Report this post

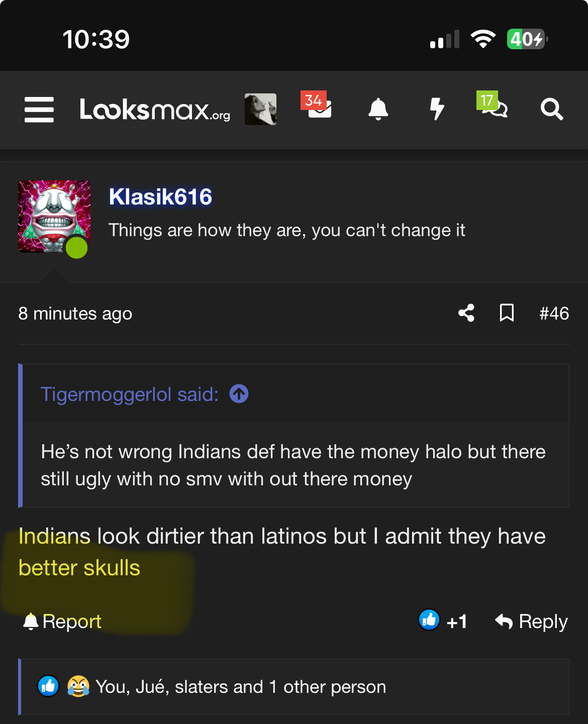[62, 622]
